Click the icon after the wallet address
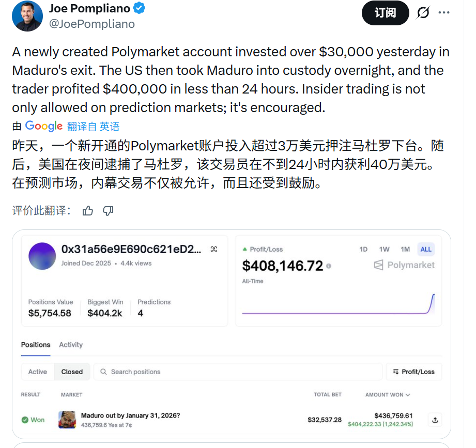 (214, 249)
